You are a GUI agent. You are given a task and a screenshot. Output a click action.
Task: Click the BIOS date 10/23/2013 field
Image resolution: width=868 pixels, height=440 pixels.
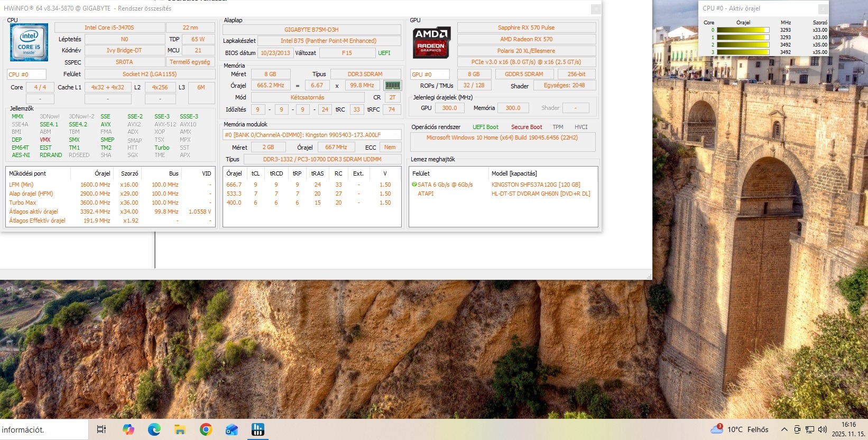[275, 53]
